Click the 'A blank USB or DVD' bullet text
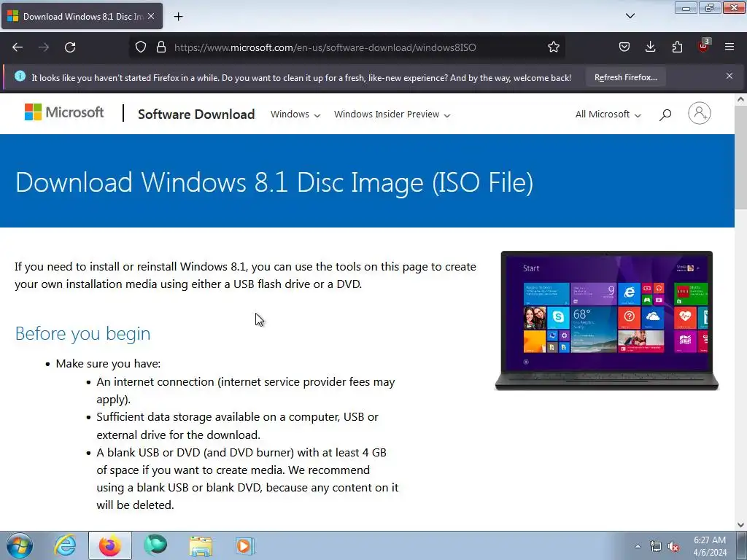The image size is (747, 560). [x=247, y=478]
